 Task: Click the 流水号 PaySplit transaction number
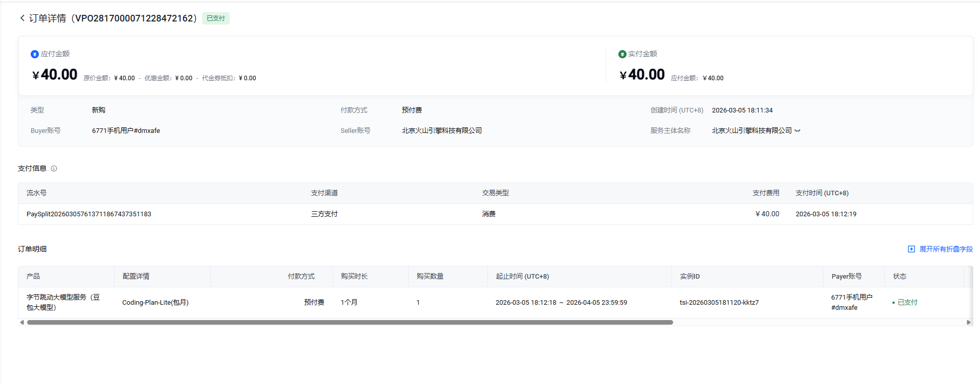point(89,214)
